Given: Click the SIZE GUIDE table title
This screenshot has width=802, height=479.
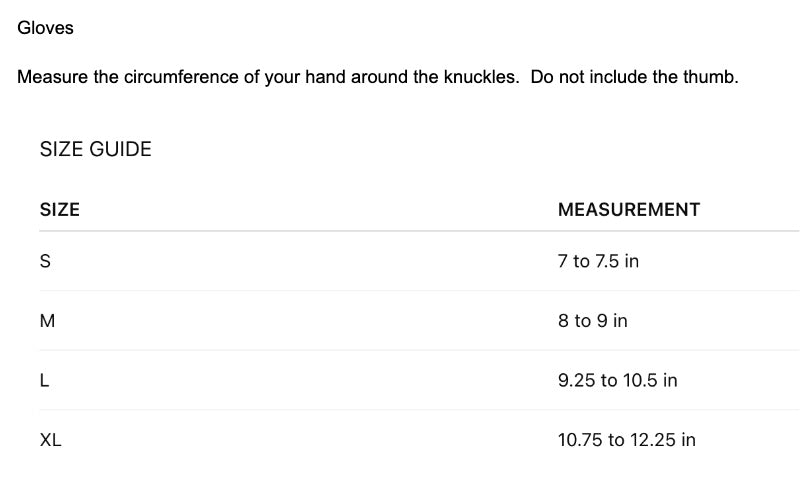Looking at the screenshot, I should coord(96,150).
